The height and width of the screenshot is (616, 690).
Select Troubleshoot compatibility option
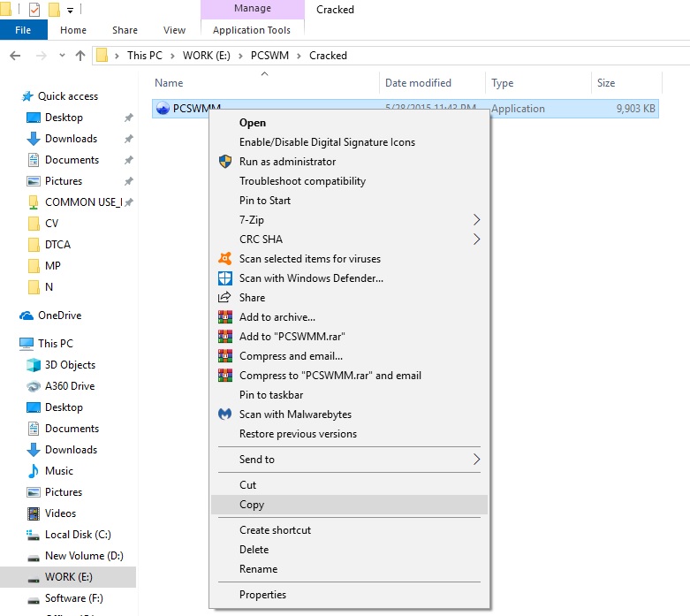349,181
